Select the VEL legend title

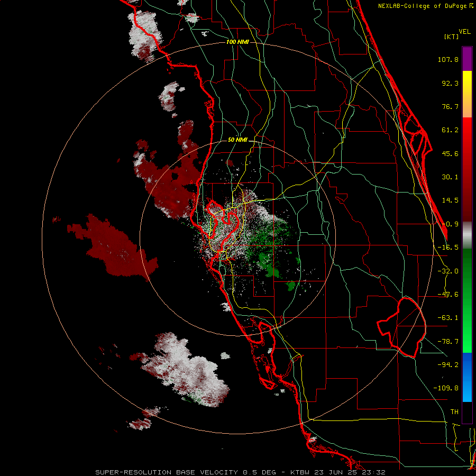tap(465, 32)
